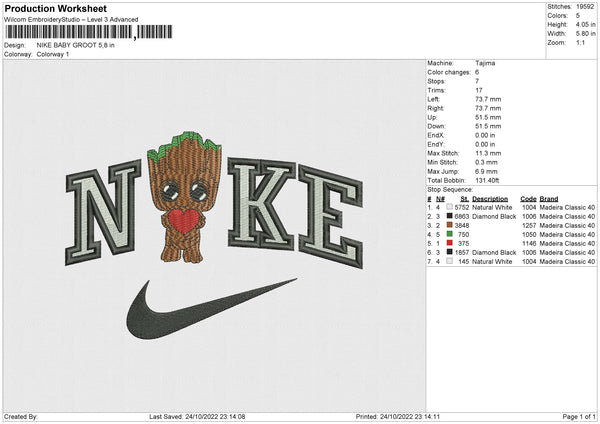Screen dimensions: 600x424
Task: Click the EndY value '0.00 in'
Action: pos(485,144)
